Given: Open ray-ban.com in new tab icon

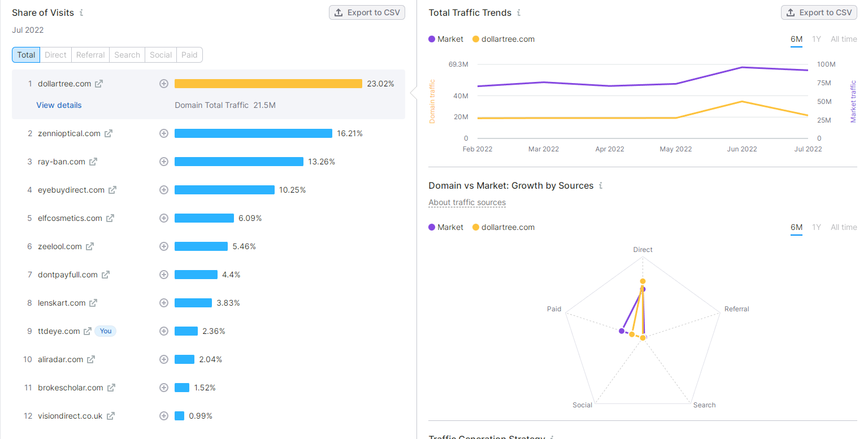Looking at the screenshot, I should (x=93, y=162).
